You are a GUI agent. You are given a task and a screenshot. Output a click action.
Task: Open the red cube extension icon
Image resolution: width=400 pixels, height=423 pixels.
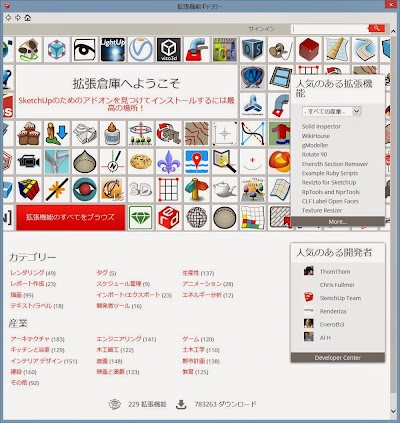[309, 49]
